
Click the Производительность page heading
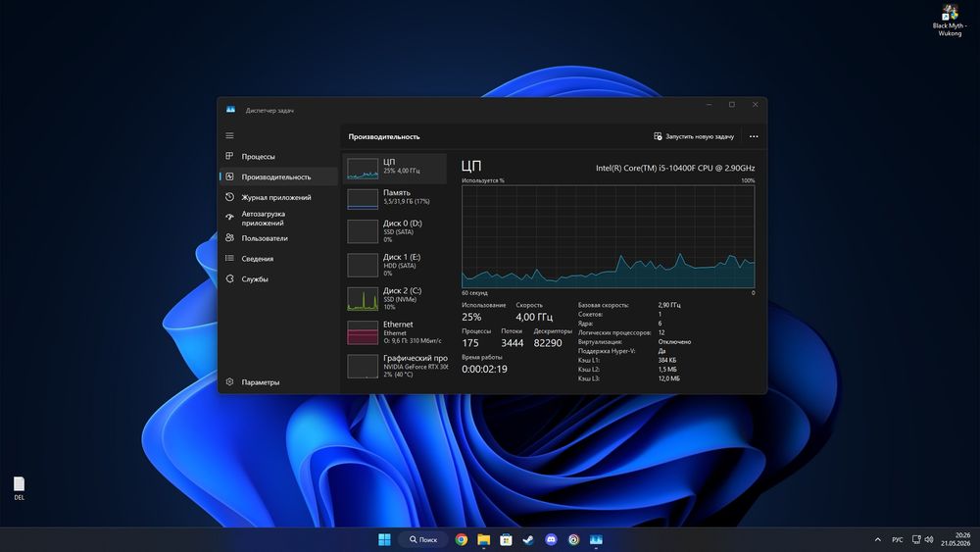(x=384, y=137)
